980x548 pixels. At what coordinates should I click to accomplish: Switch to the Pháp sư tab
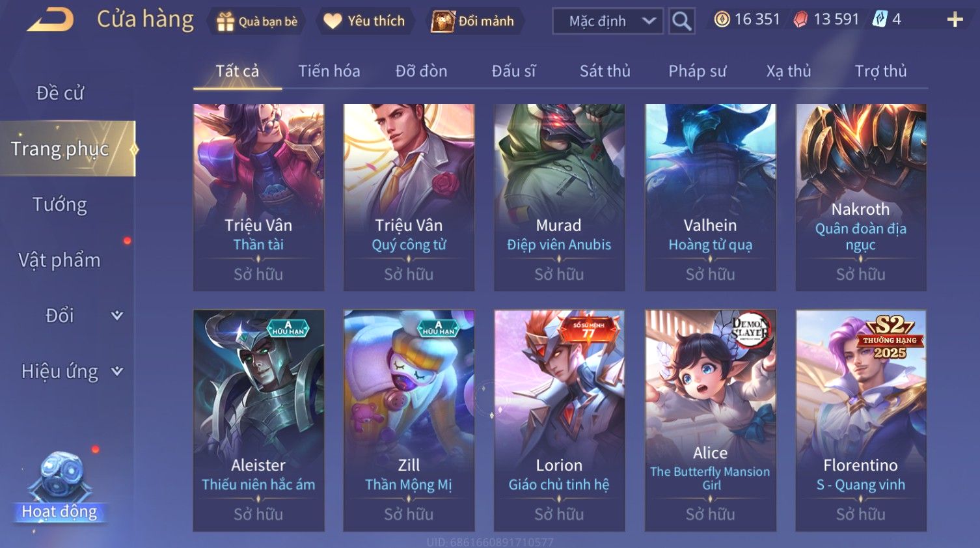click(x=698, y=71)
